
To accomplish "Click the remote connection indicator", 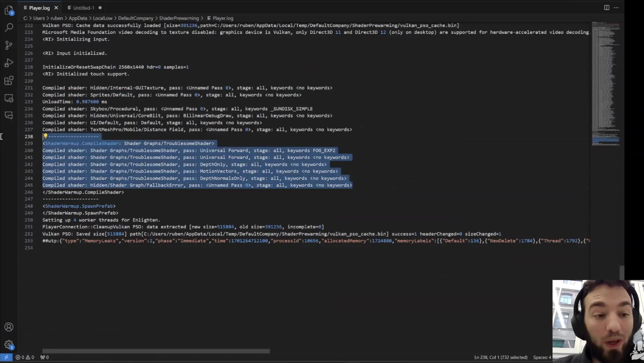I will (x=6, y=357).
